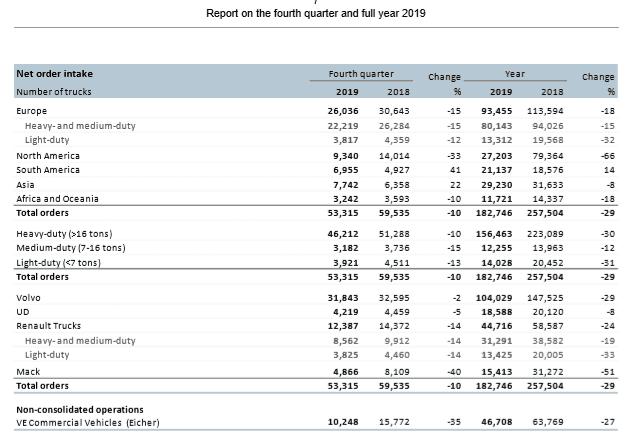Screen dimensions: 644x438
Task: Click Europe's full-year 2018 value 113,594
Action: point(545,111)
